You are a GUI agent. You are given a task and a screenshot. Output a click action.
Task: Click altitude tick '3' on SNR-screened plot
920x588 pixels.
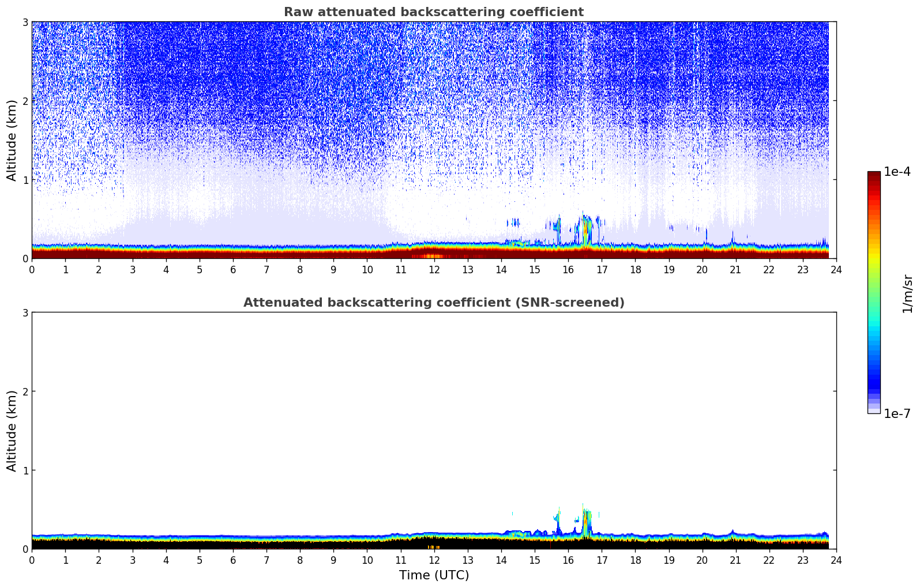coord(25,312)
